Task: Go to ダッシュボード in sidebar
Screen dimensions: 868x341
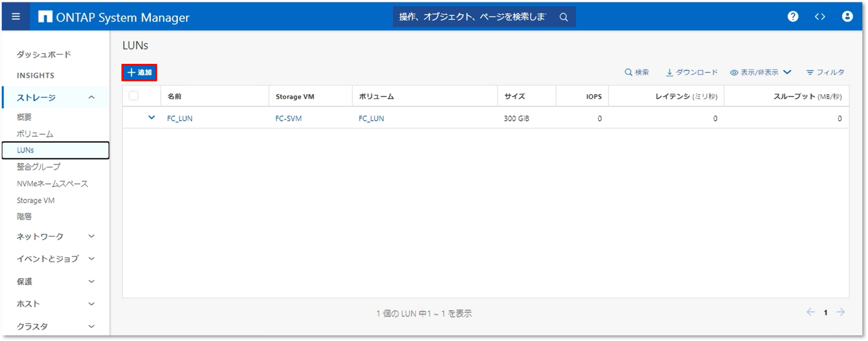Action: (x=44, y=54)
